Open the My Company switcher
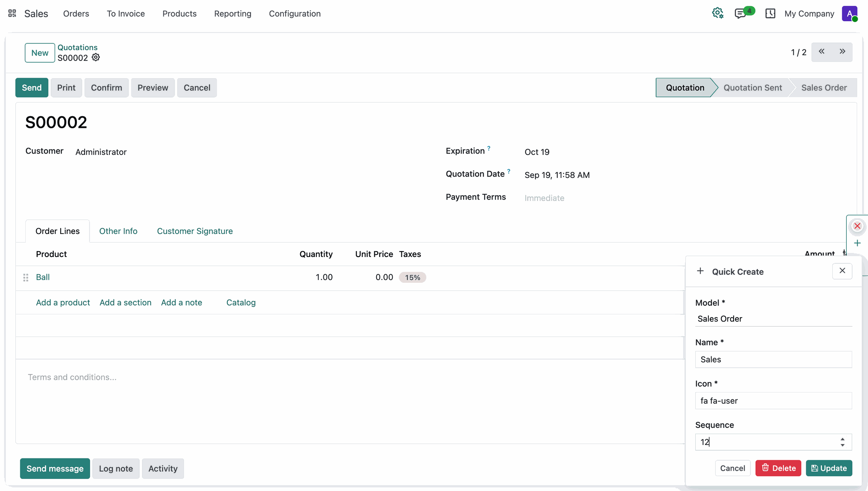Screen dimensions: 868x491 [809, 14]
